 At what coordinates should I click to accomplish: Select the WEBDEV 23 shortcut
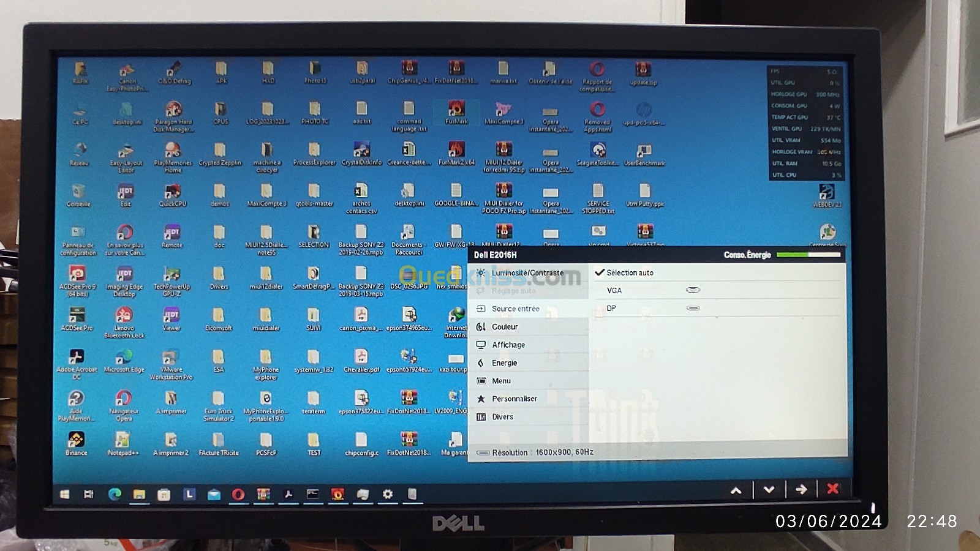[827, 197]
